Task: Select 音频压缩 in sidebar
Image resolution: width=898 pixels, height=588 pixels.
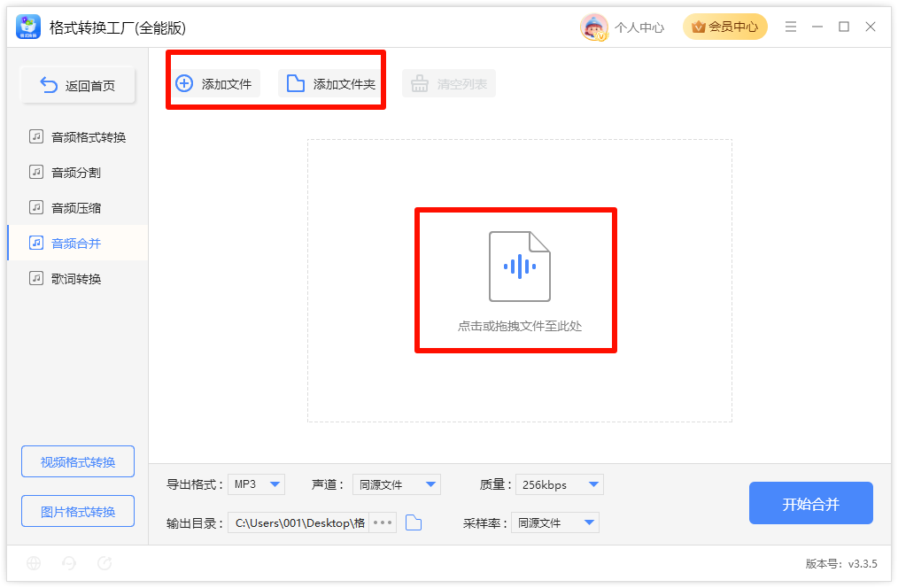Action: point(77,208)
